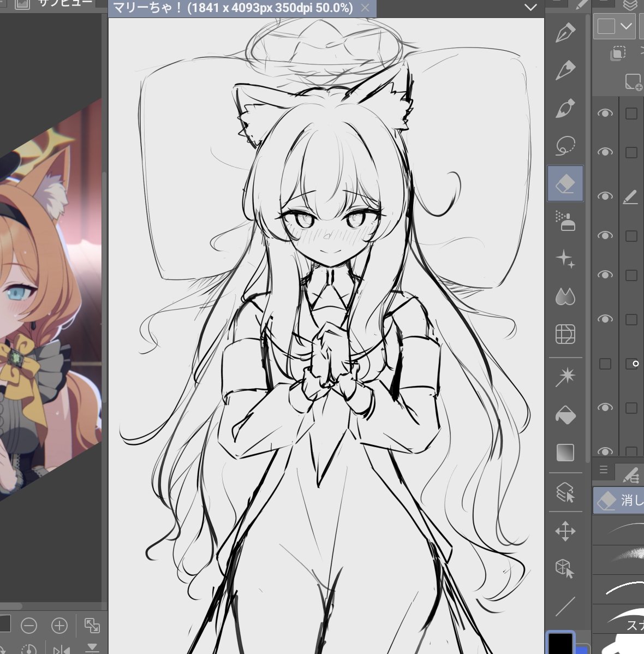Select the Operation layers-cursor tool
The width and height of the screenshot is (644, 654).
click(565, 492)
